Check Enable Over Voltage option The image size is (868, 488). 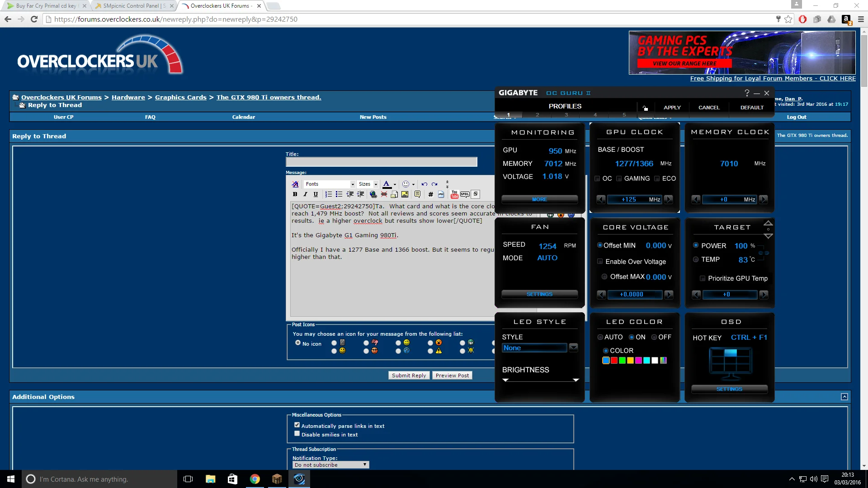600,262
